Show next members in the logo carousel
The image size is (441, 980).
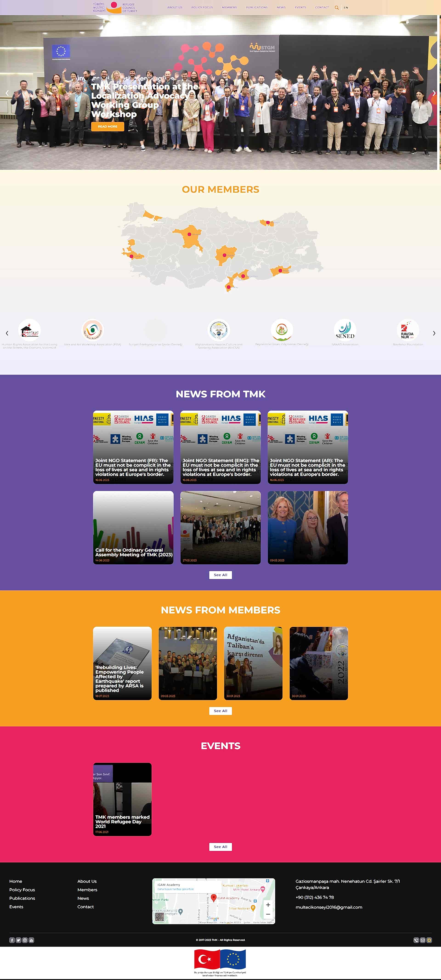434,333
